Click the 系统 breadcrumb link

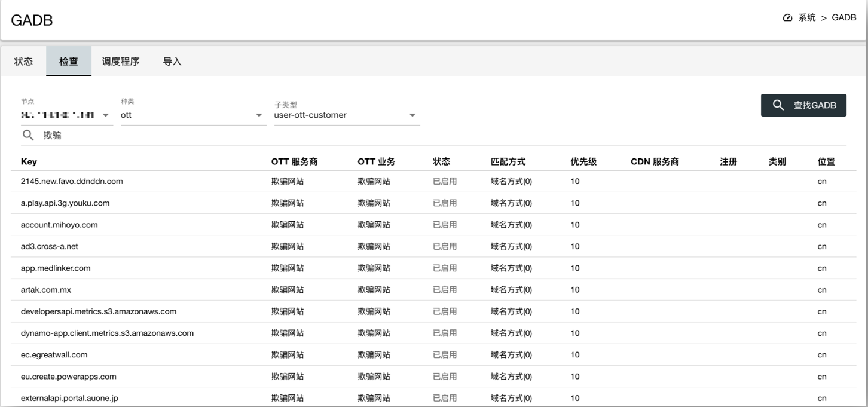point(806,18)
